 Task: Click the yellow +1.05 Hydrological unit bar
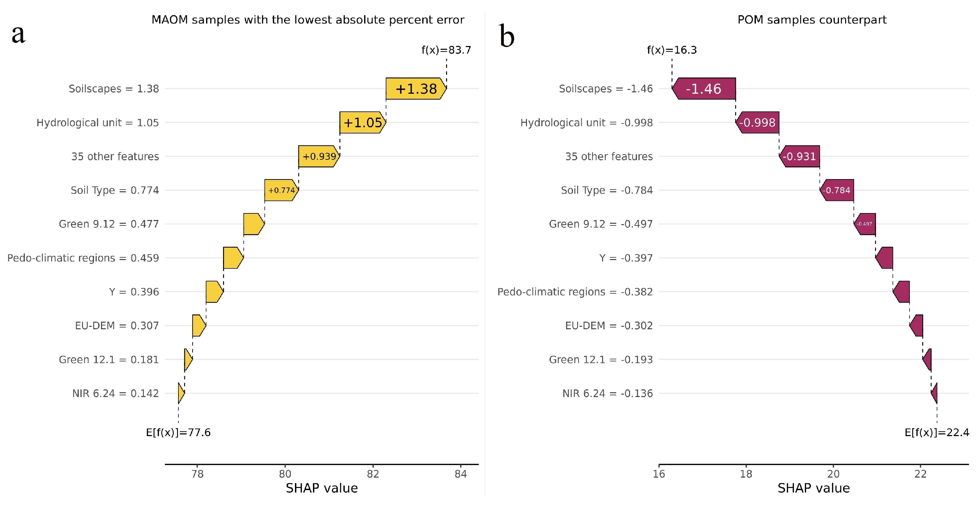pos(362,122)
